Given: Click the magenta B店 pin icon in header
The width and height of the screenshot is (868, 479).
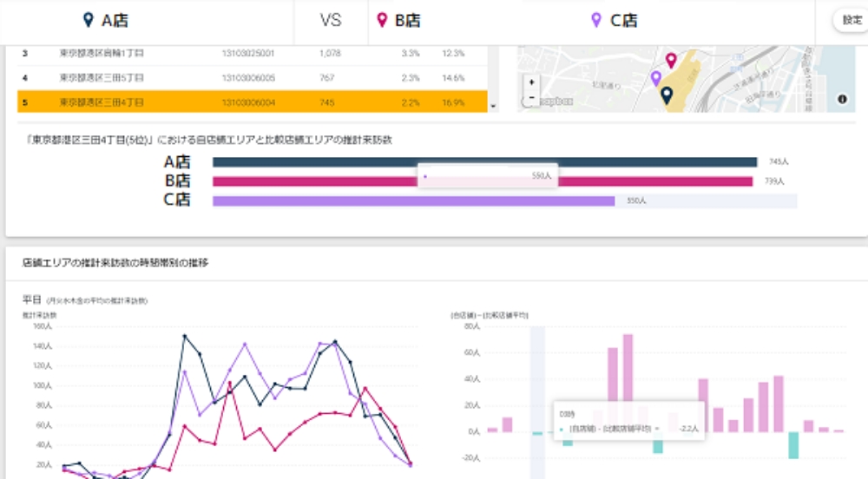Looking at the screenshot, I should coord(382,20).
